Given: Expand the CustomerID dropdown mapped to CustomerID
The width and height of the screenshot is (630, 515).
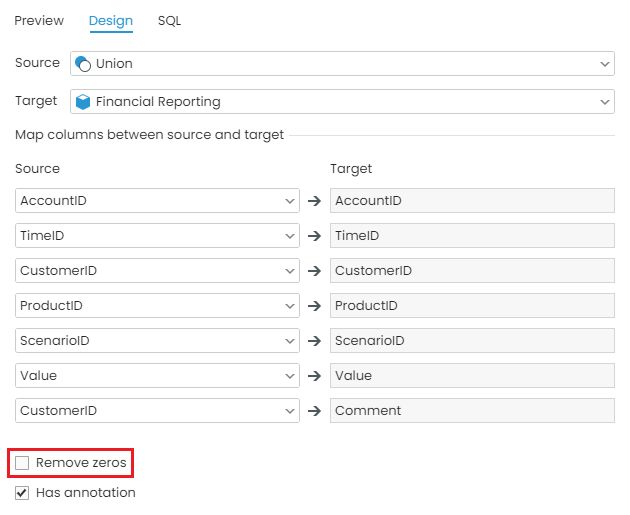Looking at the screenshot, I should [x=158, y=270].
